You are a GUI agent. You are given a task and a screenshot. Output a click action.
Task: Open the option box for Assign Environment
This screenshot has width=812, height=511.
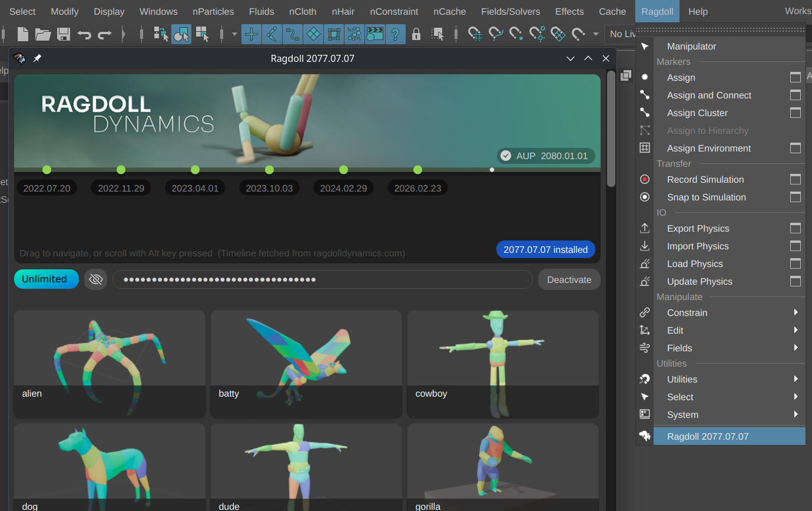(x=796, y=149)
